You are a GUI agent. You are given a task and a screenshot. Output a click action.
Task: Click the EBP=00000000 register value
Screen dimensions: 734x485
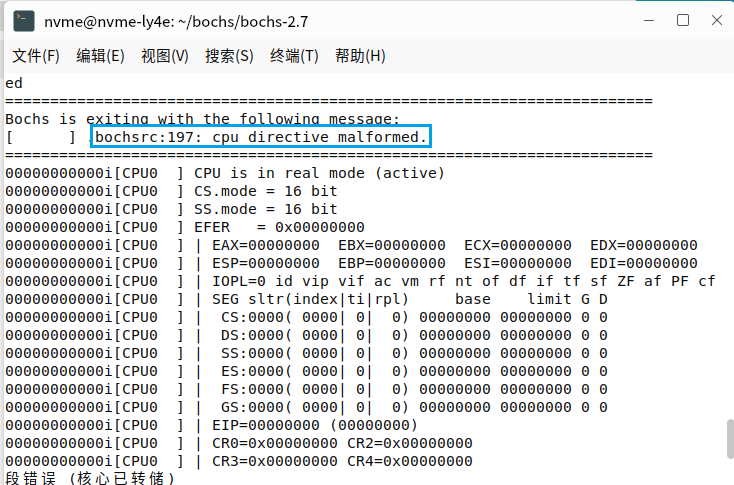[391, 263]
